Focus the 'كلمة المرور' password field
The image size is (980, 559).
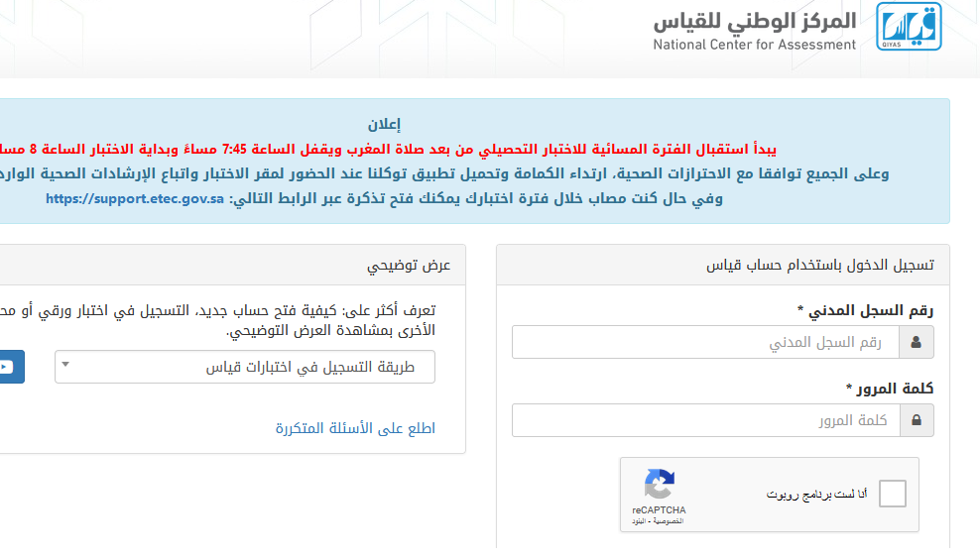(706, 420)
